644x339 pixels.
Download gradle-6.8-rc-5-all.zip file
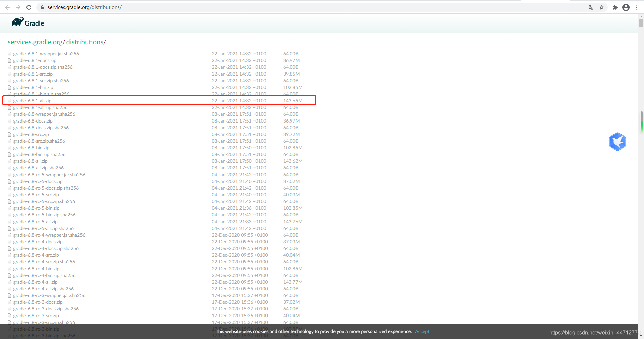(35, 222)
